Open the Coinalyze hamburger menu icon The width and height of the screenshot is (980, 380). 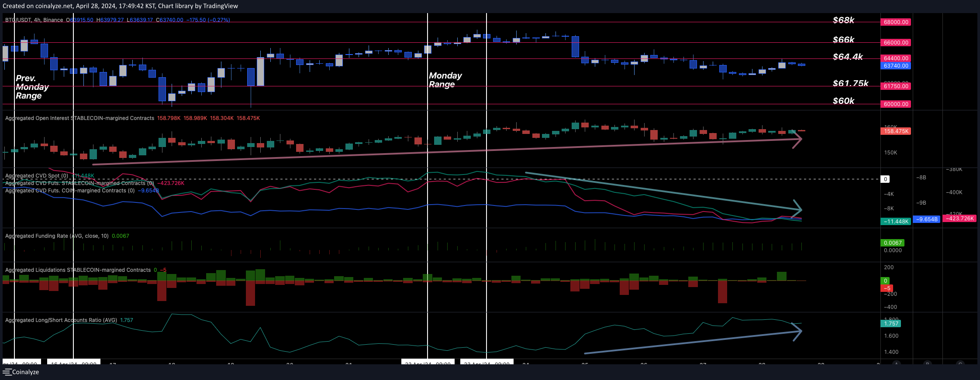coord(7,372)
